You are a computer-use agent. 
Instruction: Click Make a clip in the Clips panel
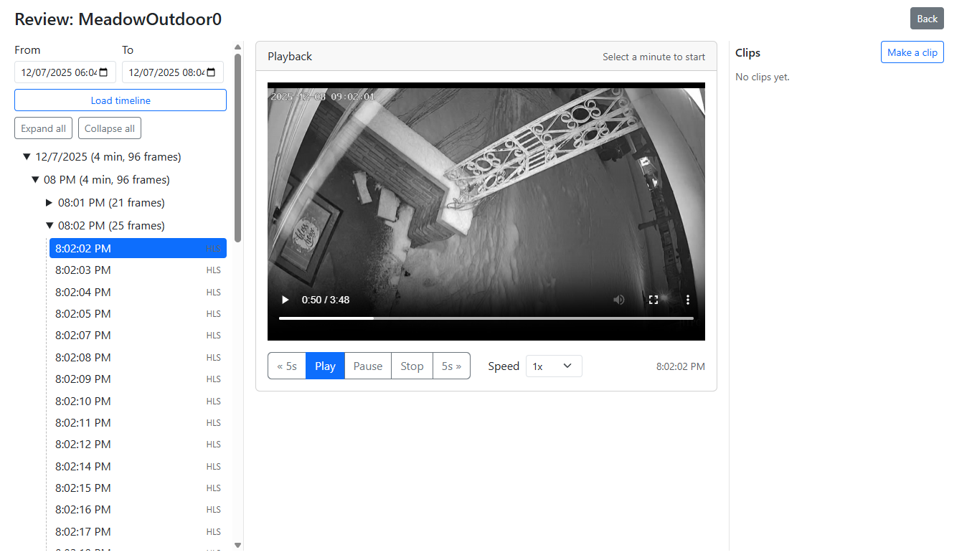pos(912,52)
